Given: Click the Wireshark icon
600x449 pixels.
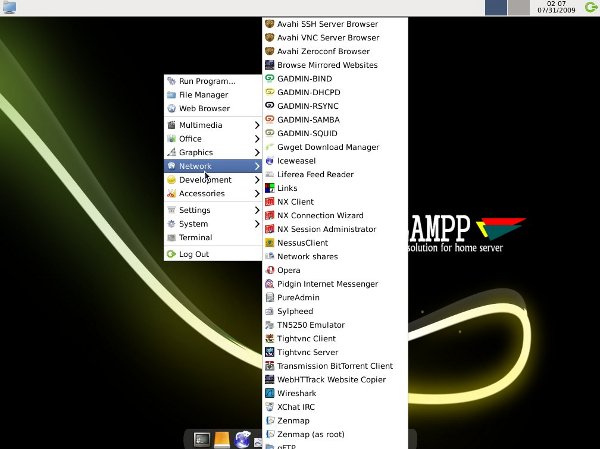Looking at the screenshot, I should [x=269, y=393].
